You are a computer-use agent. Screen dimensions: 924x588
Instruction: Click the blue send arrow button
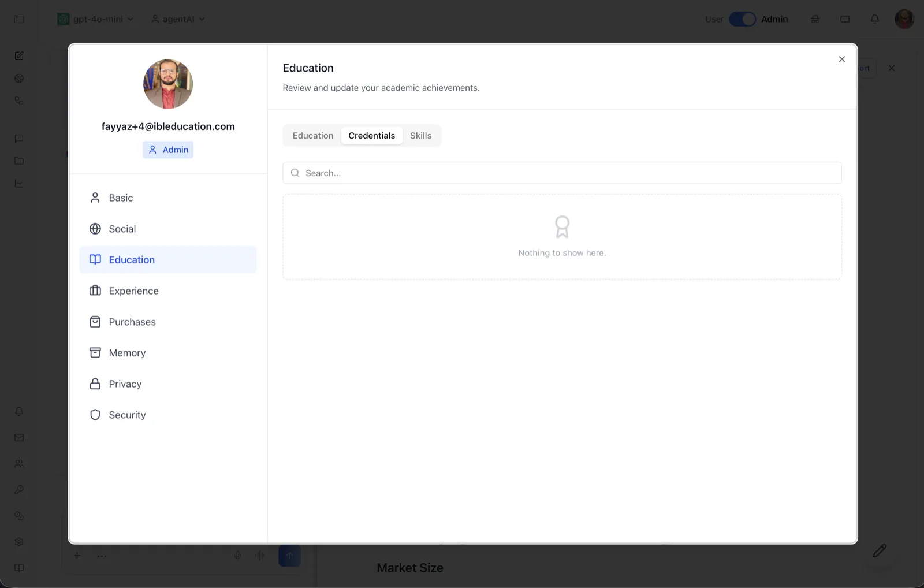(289, 556)
